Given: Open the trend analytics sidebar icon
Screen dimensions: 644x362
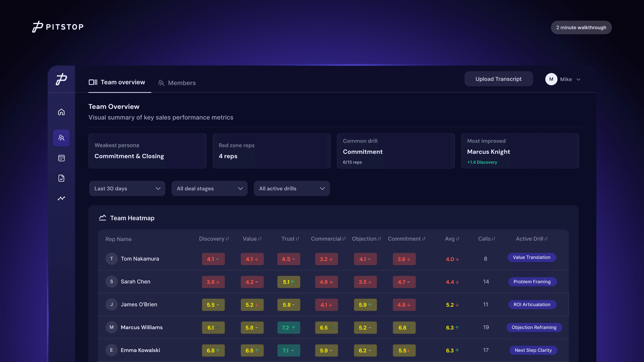Looking at the screenshot, I should (61, 198).
